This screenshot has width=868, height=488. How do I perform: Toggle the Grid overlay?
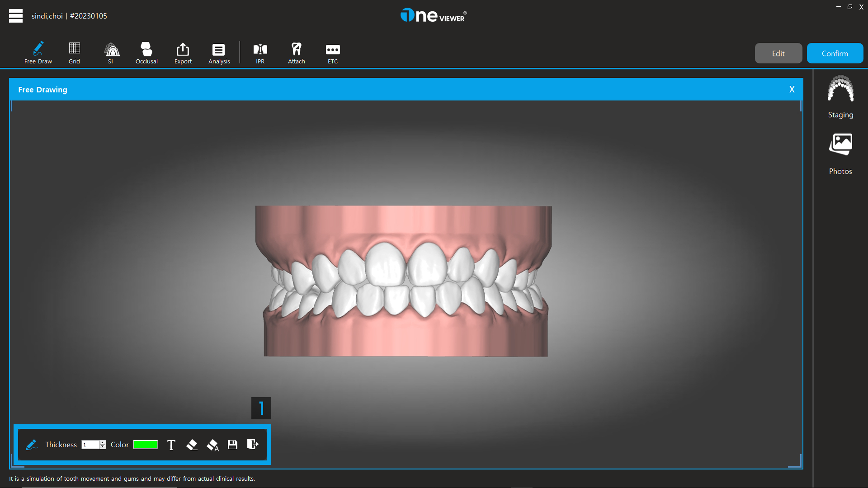pos(74,52)
